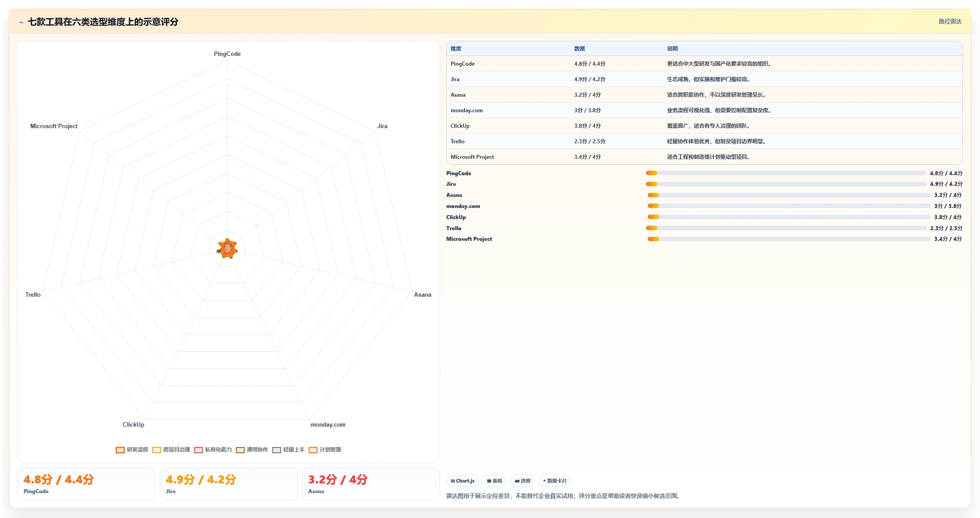Viewport: 980px width, 518px height.
Task: Open the Jira 4.9分 / 4.2分 score card
Action: coord(228,484)
